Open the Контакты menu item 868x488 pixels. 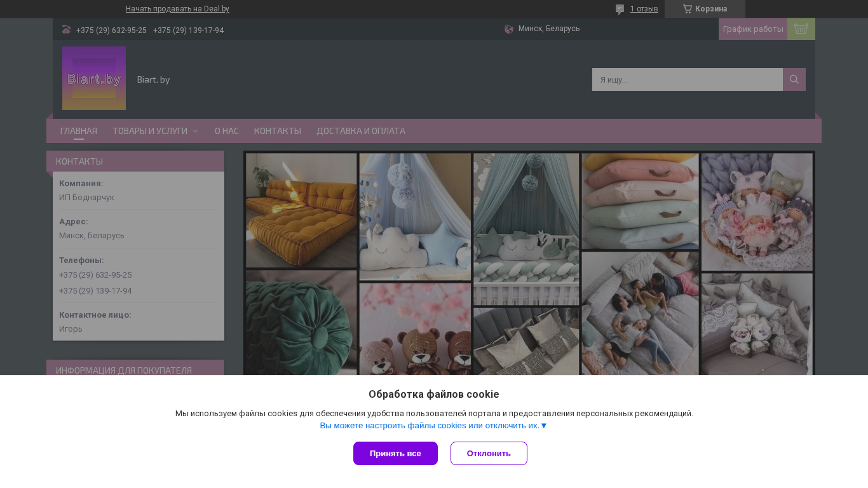coord(278,131)
